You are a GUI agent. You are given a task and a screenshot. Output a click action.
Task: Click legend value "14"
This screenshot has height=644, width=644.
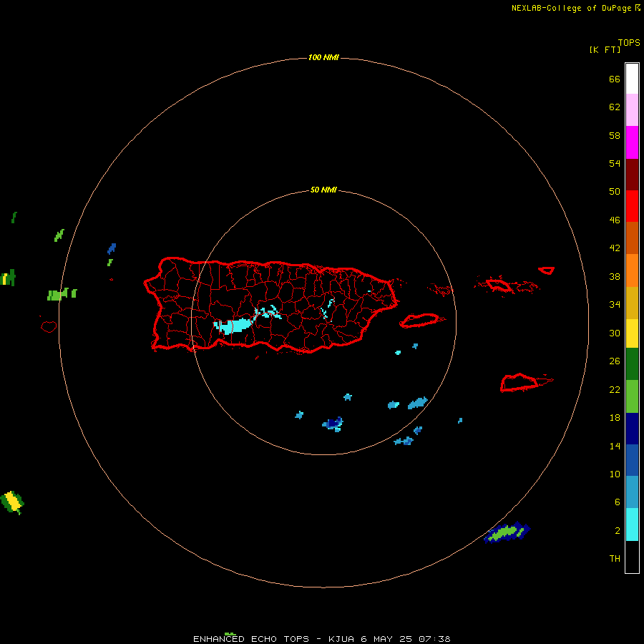[615, 446]
